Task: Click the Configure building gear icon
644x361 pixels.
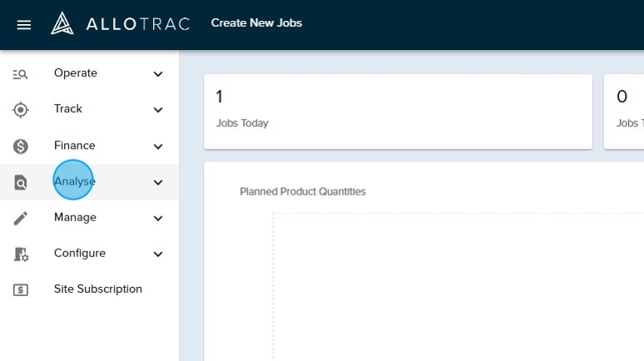Action: [21, 254]
